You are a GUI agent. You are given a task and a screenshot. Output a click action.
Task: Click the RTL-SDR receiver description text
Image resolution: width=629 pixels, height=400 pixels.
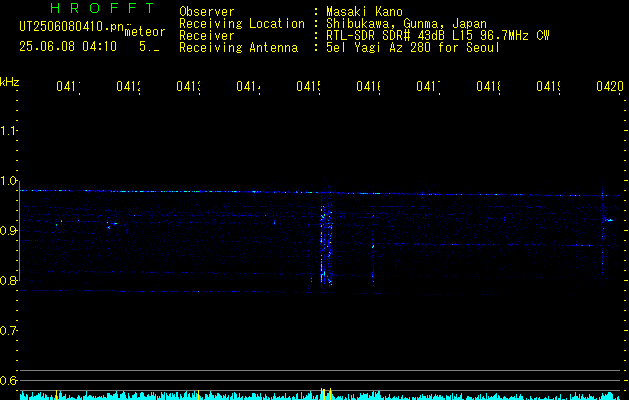[437, 36]
